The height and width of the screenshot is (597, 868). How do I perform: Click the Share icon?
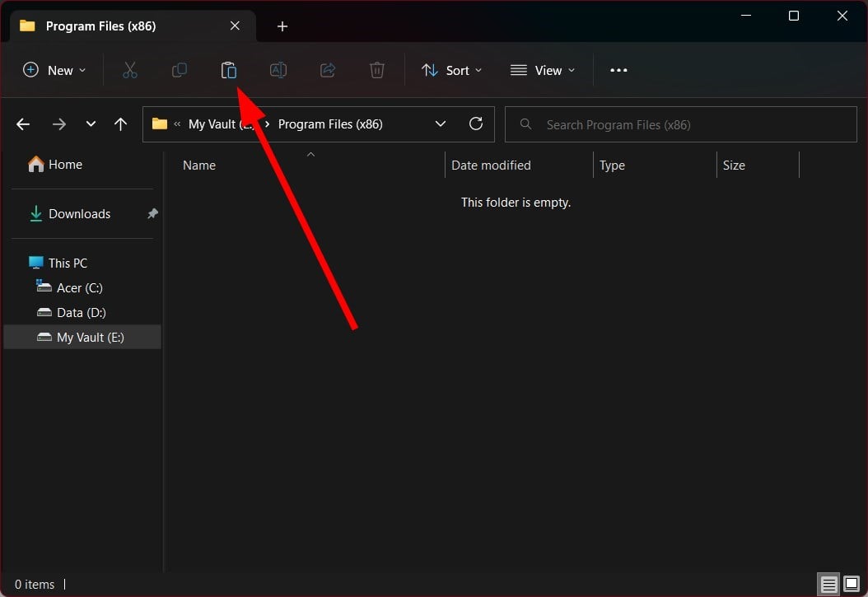coord(328,71)
